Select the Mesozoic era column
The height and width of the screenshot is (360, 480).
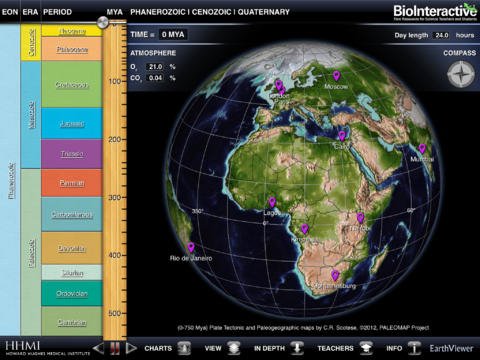pyautogui.click(x=31, y=115)
